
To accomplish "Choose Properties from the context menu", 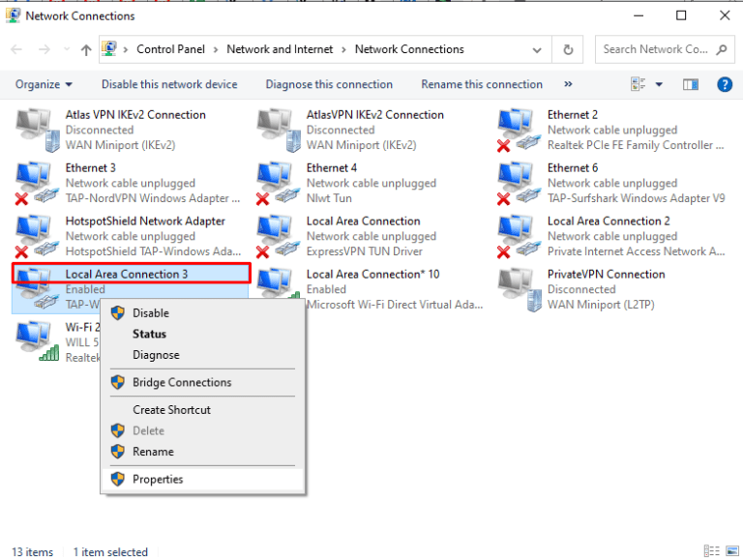I will pos(158,479).
